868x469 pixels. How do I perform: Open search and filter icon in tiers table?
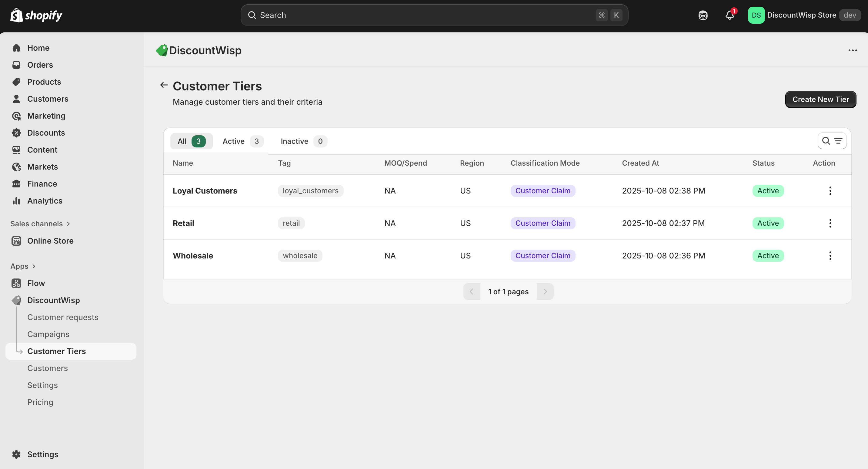(x=832, y=141)
